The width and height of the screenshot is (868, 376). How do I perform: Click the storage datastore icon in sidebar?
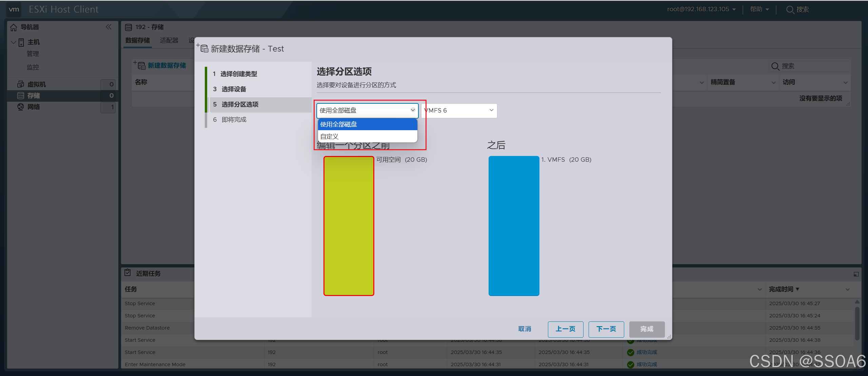coord(21,96)
